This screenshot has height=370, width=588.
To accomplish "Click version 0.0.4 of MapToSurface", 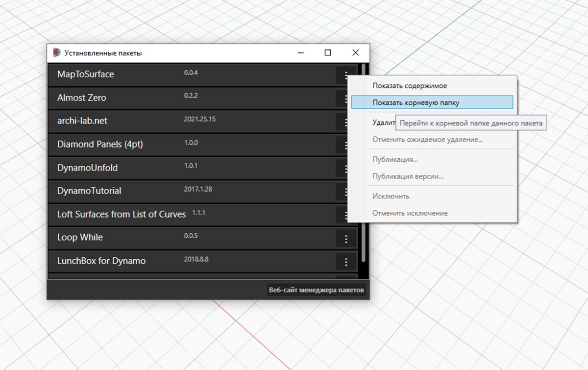I will pos(191,73).
